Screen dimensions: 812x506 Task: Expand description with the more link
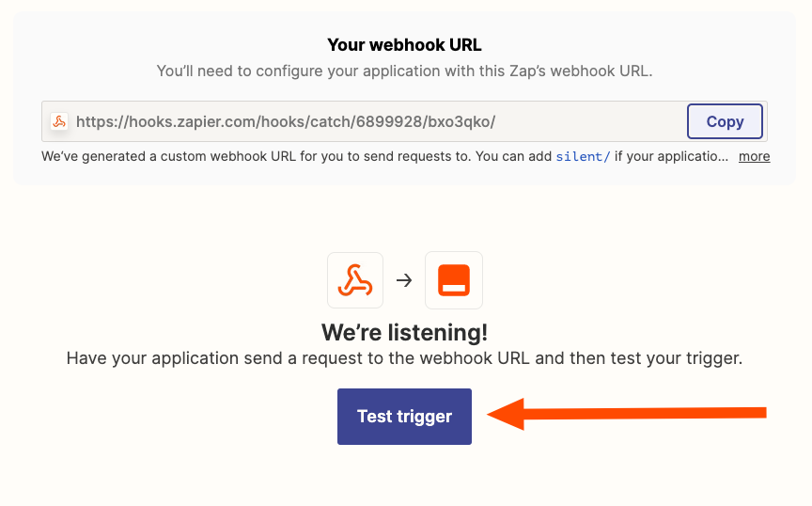(754, 156)
